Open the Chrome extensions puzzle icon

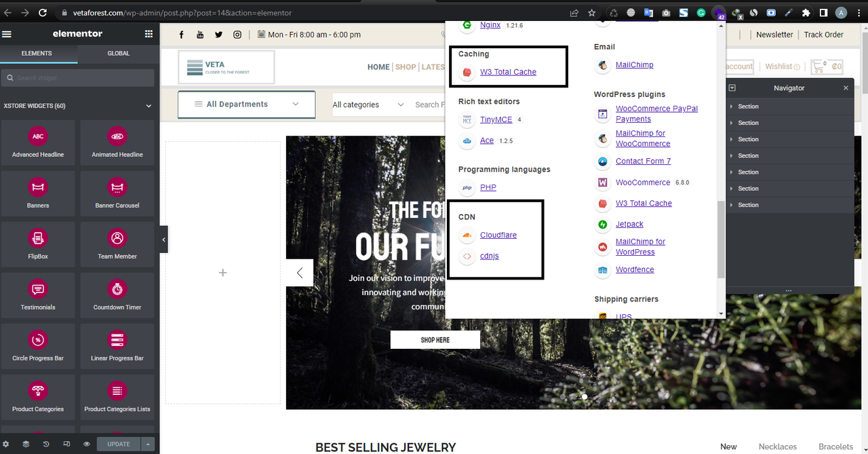(x=806, y=12)
